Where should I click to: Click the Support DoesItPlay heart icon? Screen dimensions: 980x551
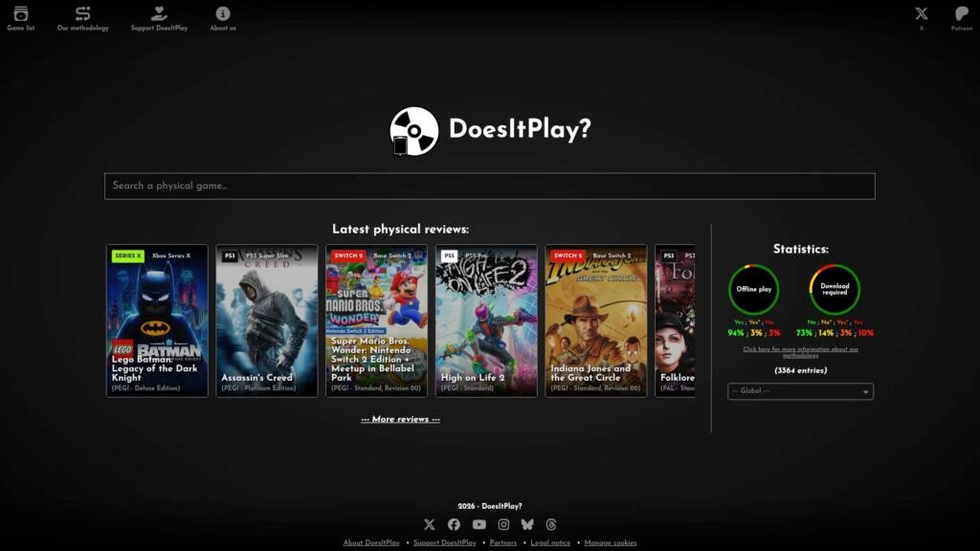point(159,13)
